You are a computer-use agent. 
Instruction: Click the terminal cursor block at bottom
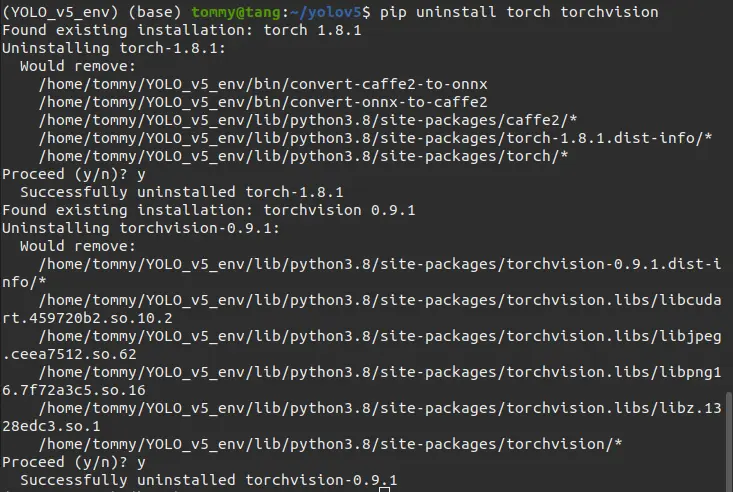pyautogui.click(x=385, y=489)
